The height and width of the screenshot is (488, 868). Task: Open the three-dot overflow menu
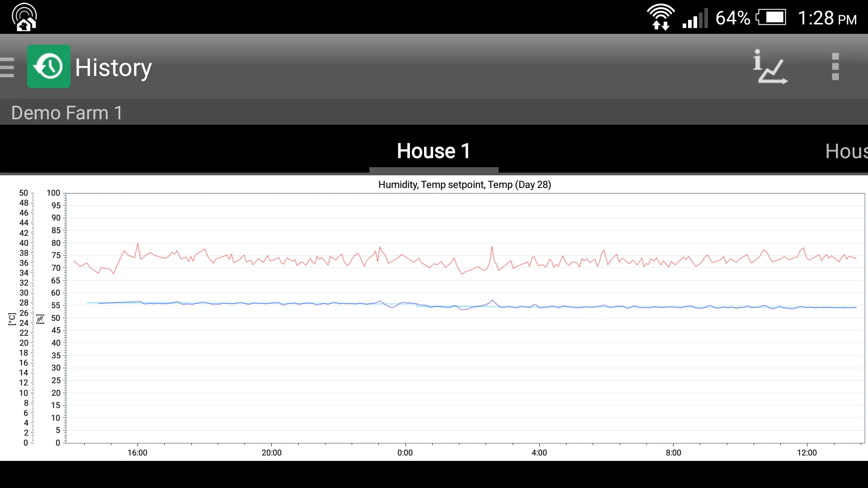point(835,67)
